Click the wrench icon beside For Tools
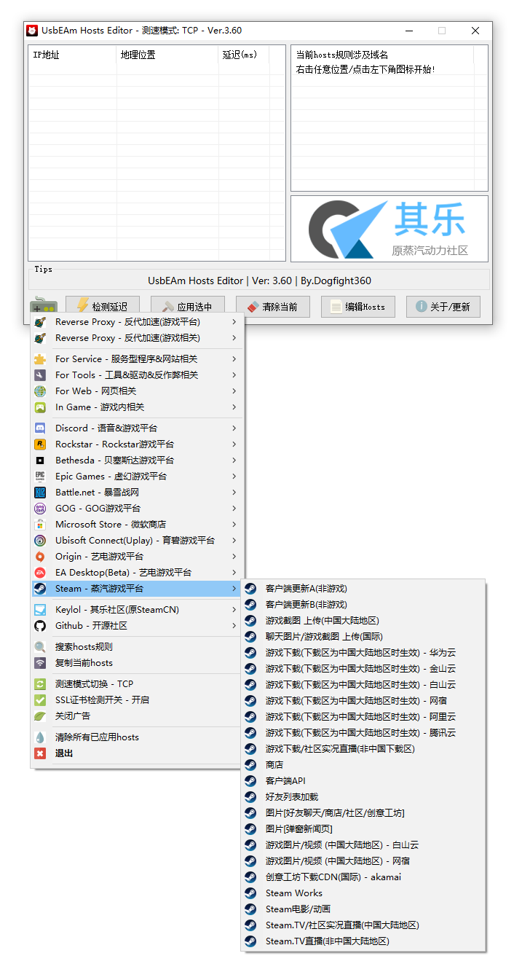The height and width of the screenshot is (980, 522). click(x=41, y=375)
